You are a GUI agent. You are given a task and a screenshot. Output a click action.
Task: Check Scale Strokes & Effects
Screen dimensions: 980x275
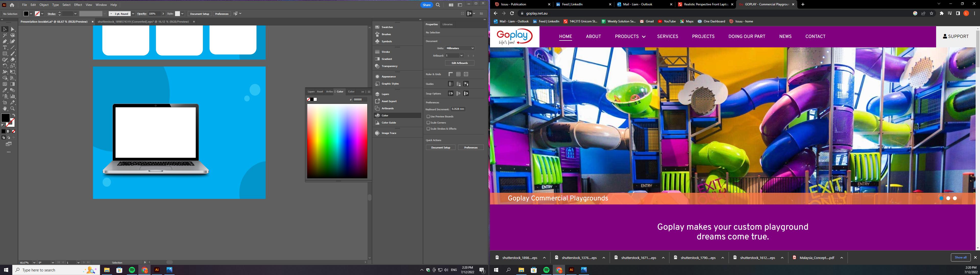(x=428, y=129)
